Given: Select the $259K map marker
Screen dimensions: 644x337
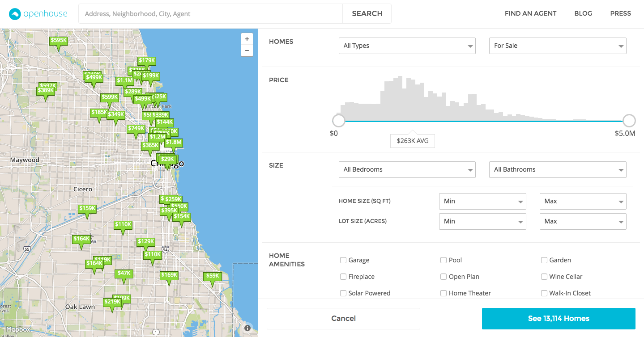Looking at the screenshot, I should 173,199.
